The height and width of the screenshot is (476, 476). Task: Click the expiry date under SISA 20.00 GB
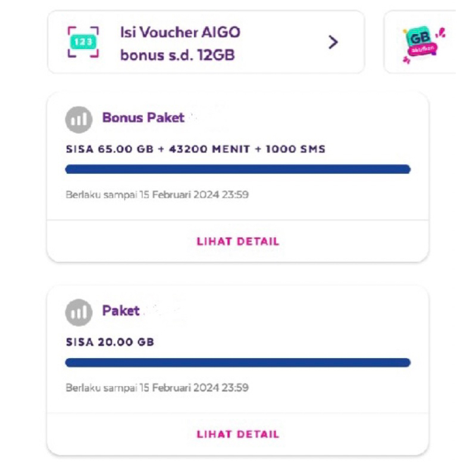[x=157, y=387]
